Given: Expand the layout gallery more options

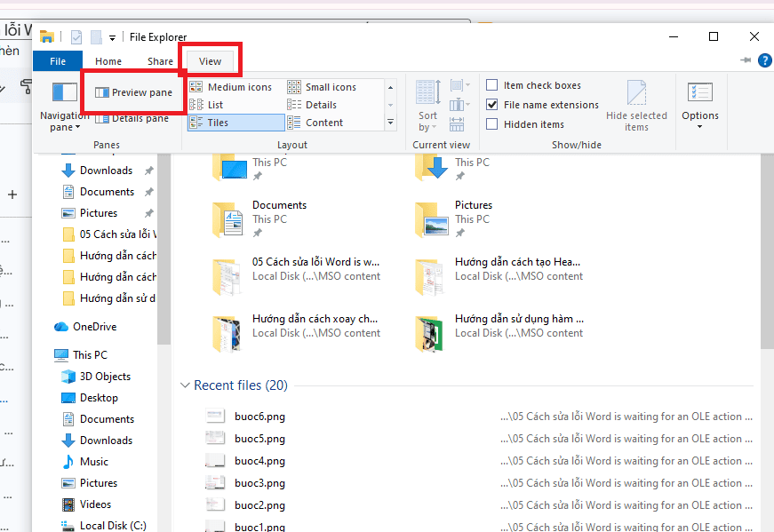Looking at the screenshot, I should point(390,123).
